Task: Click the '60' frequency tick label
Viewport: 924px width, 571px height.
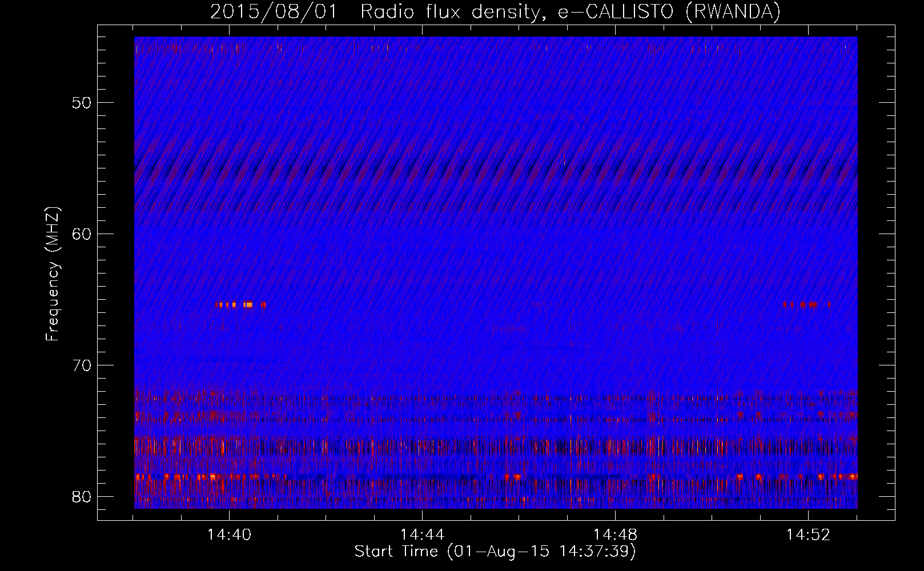Action: tap(82, 234)
